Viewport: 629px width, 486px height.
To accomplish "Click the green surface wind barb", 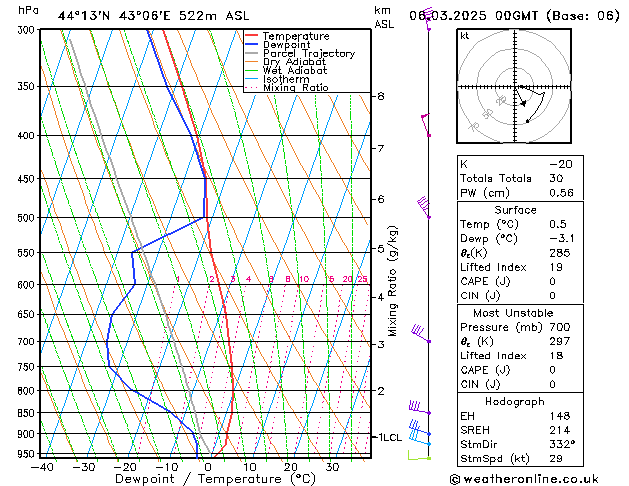I will [x=419, y=456].
